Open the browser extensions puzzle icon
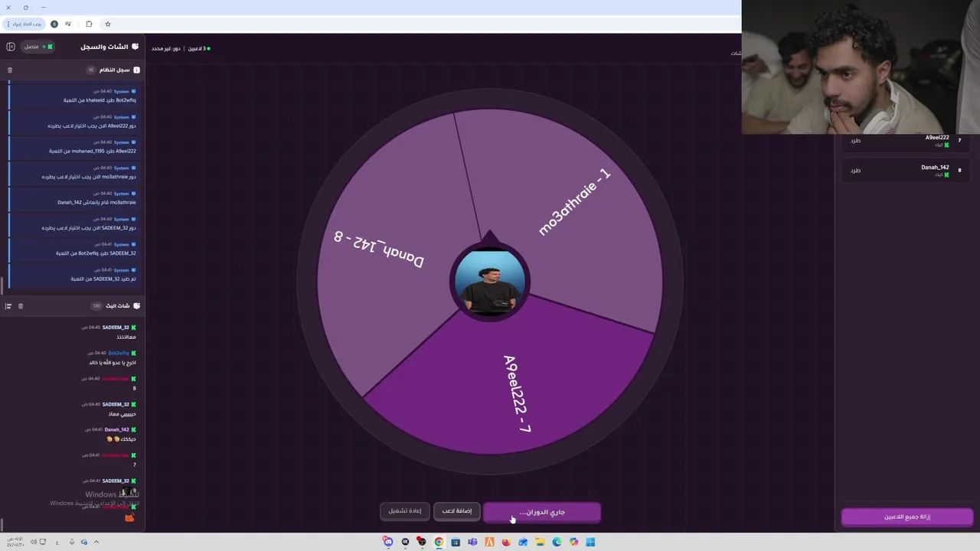The image size is (980, 551). [x=89, y=24]
